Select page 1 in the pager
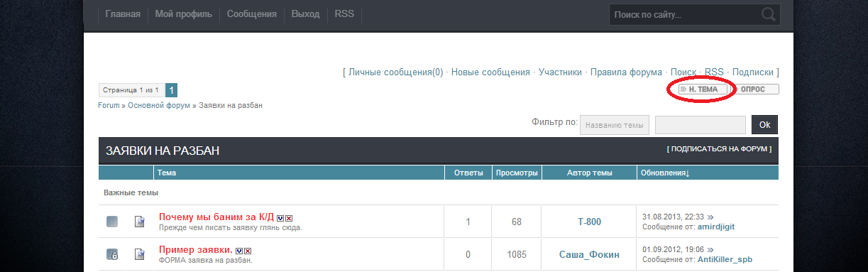Screen dimensions: 868x272 [x=171, y=90]
